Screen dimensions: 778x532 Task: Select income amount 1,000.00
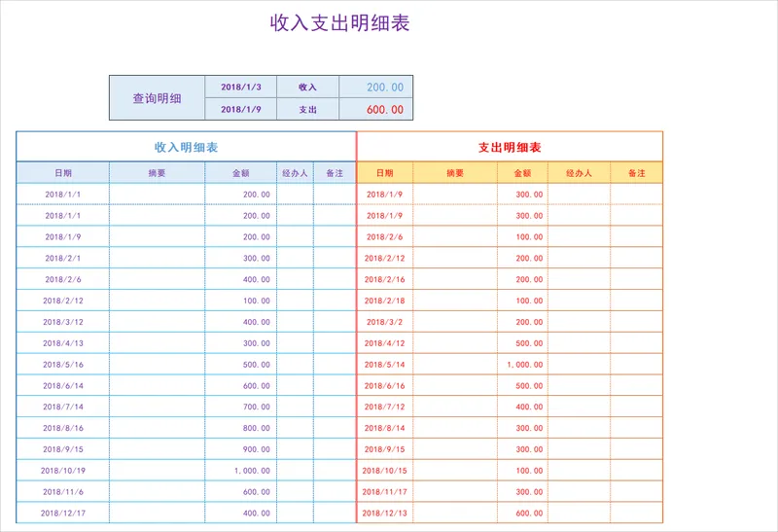point(240,471)
